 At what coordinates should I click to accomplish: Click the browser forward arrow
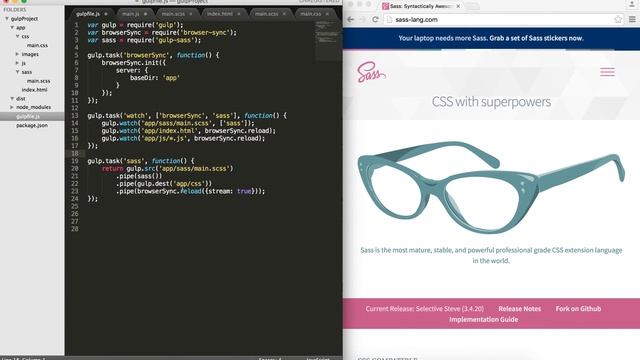(362, 19)
